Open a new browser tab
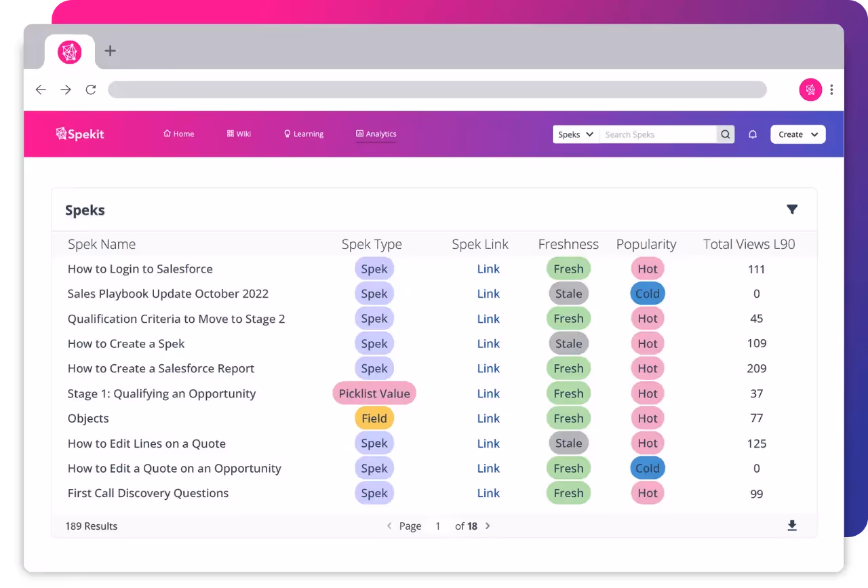The width and height of the screenshot is (868, 588). (111, 50)
